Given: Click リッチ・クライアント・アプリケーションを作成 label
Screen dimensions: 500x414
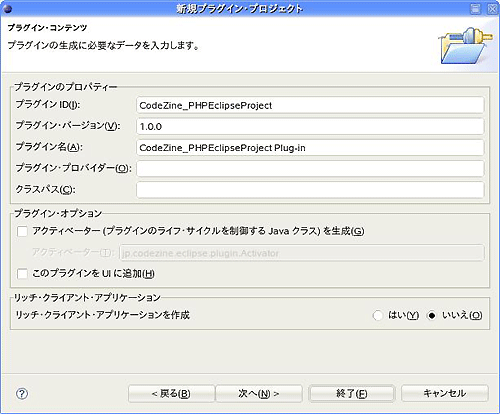Looking at the screenshot, I should 102,315.
